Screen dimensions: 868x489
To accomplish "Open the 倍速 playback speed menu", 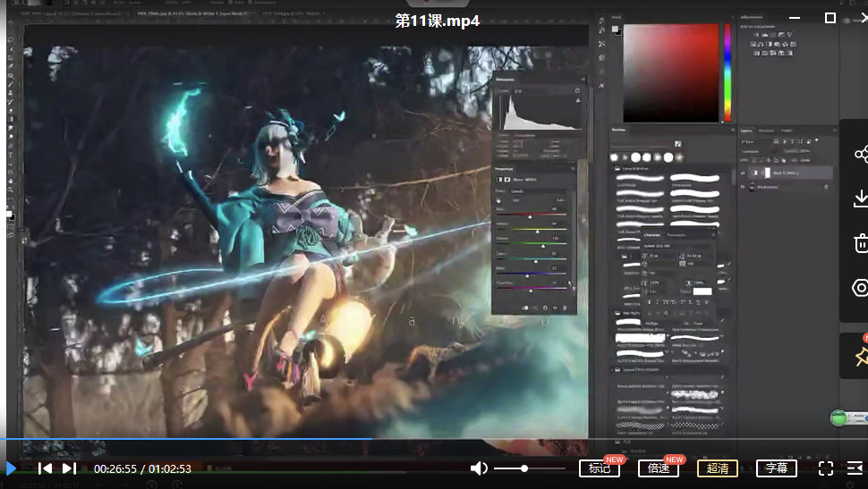I will tap(659, 468).
